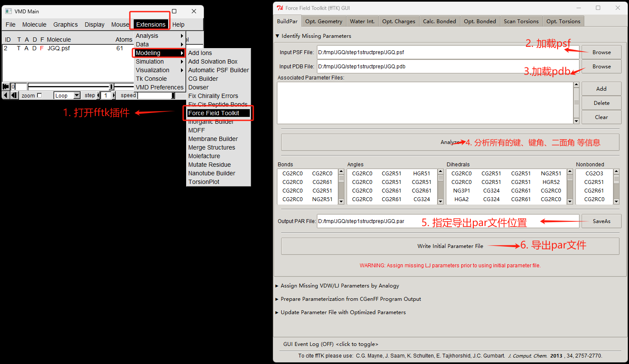This screenshot has height=364, width=629.
Task: Open Tk Console from Extensions menu
Action: pos(160,79)
